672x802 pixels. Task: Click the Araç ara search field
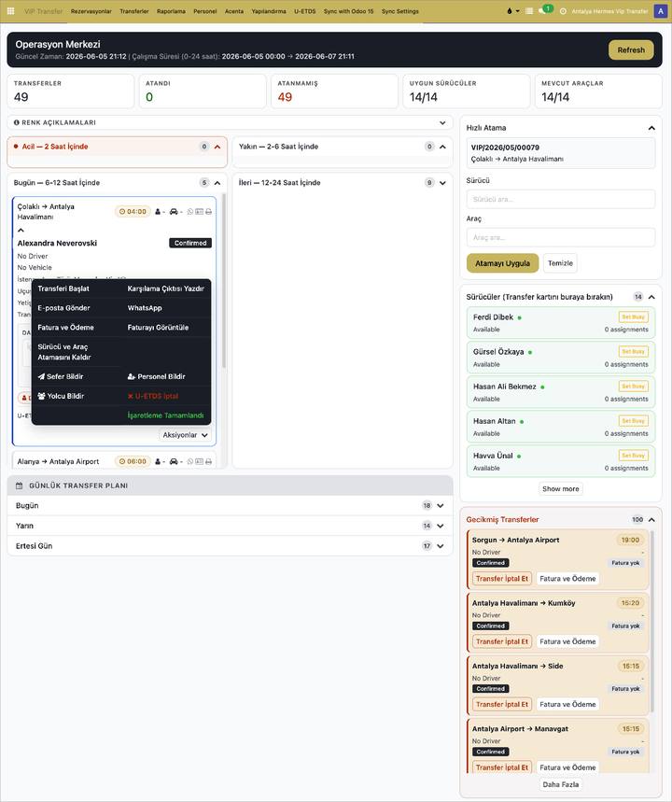(x=561, y=237)
